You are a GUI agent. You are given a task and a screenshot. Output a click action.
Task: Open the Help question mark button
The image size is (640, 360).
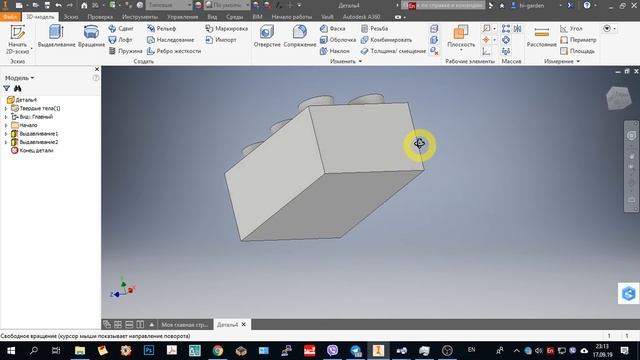click(x=587, y=5)
